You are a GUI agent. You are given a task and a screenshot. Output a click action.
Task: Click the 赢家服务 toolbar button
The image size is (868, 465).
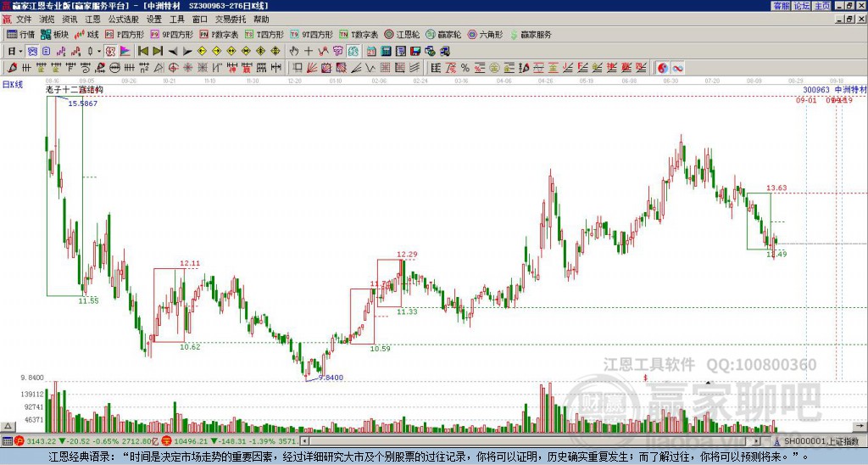pyautogui.click(x=531, y=34)
